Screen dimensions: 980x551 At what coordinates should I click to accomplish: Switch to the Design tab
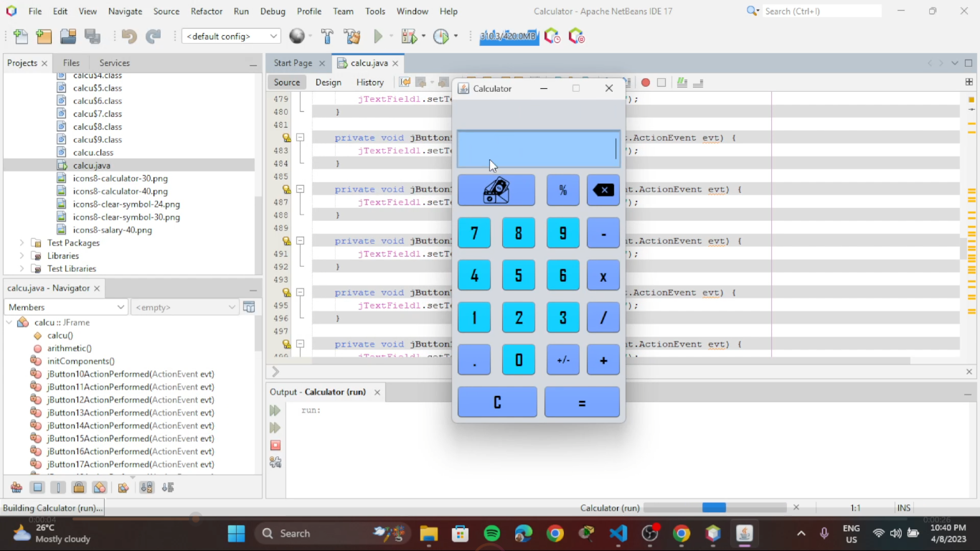[329, 83]
